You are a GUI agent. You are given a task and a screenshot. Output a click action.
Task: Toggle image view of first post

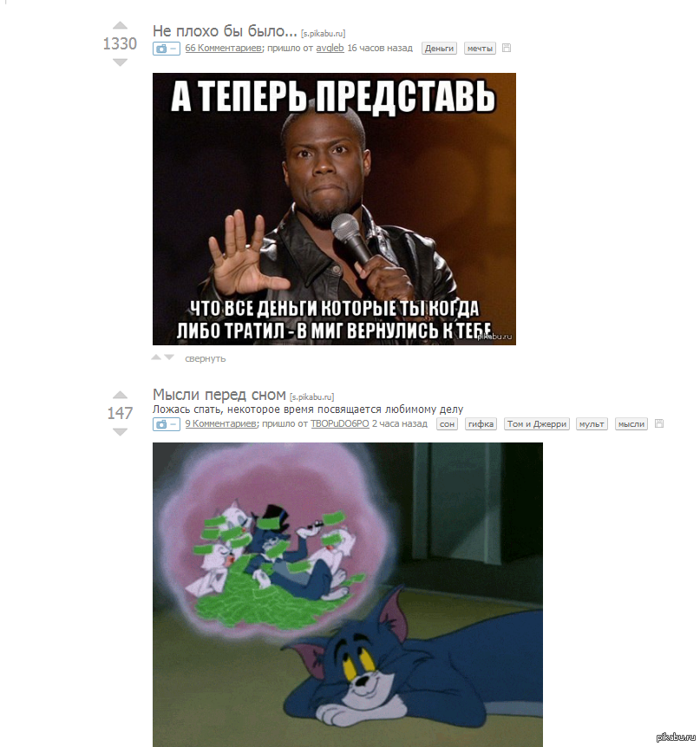[x=167, y=49]
